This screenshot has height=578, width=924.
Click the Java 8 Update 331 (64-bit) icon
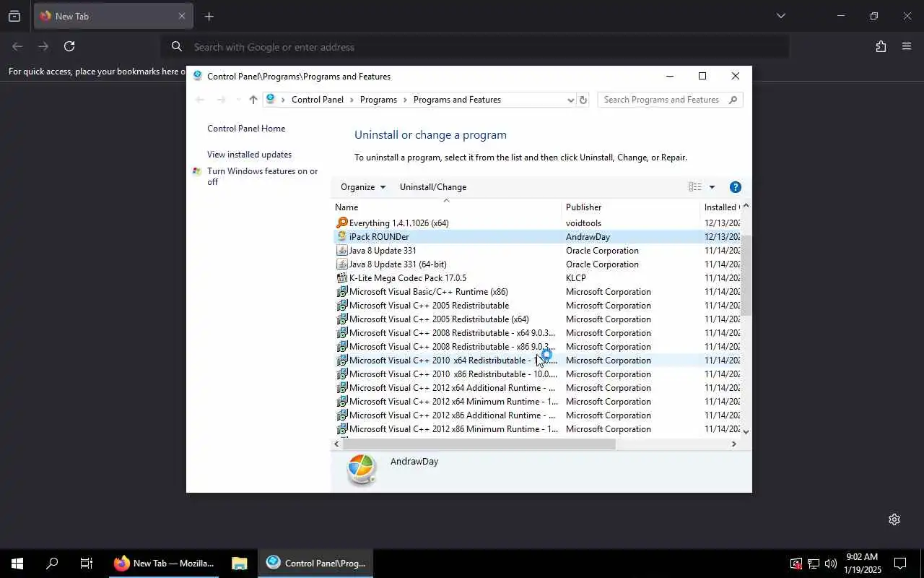pyautogui.click(x=342, y=264)
